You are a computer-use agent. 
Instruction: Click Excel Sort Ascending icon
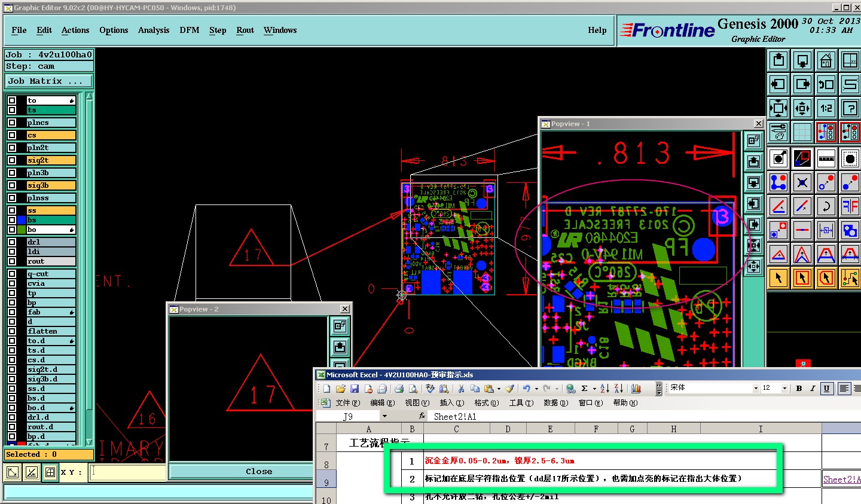(x=604, y=389)
